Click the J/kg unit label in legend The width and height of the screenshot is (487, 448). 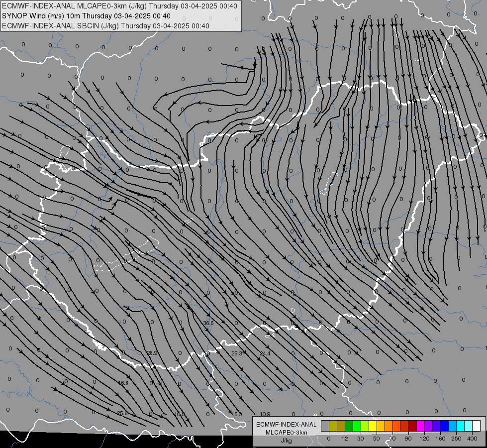pyautogui.click(x=287, y=441)
